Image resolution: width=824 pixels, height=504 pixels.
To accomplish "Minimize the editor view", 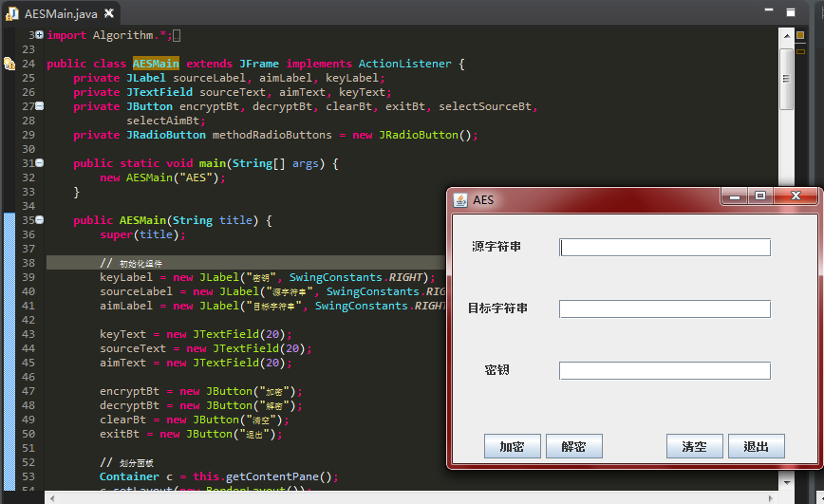I will [x=769, y=10].
